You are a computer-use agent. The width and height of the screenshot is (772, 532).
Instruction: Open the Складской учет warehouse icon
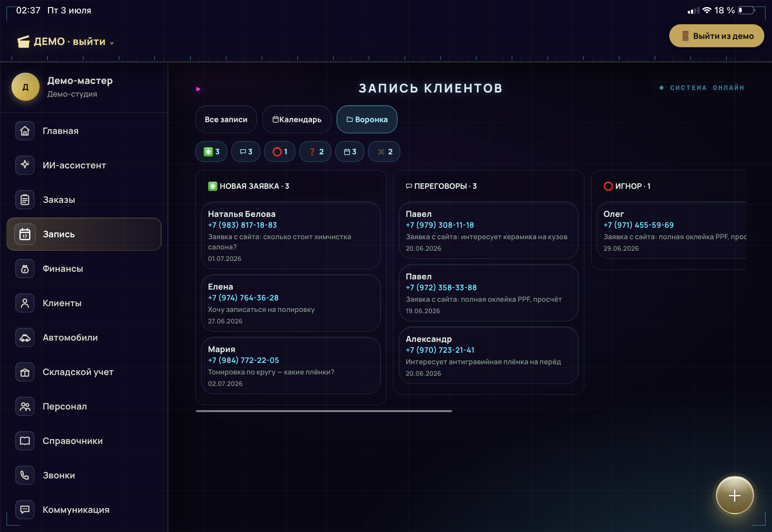coord(25,372)
